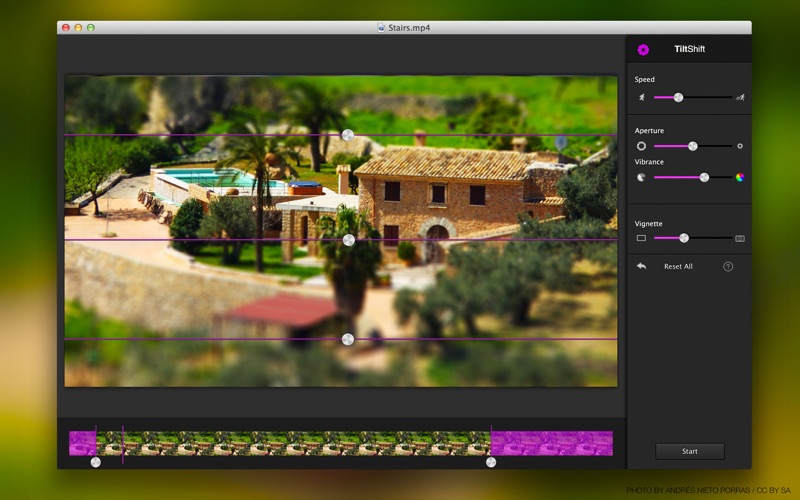
Task: Click the Stairs.mp4 document icon in title bar
Action: pos(381,28)
